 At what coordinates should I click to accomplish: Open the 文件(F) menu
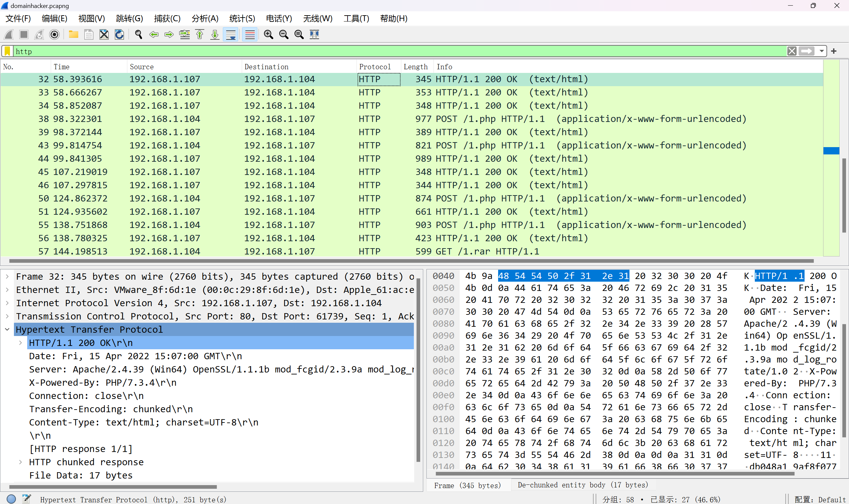18,18
